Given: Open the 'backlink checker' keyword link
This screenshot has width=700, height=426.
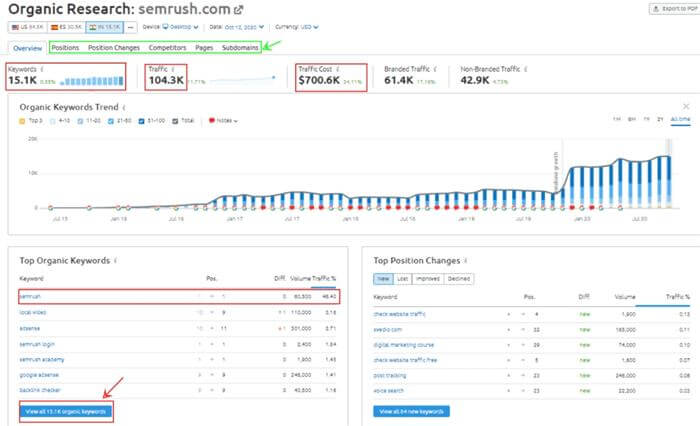Looking at the screenshot, I should (40, 390).
